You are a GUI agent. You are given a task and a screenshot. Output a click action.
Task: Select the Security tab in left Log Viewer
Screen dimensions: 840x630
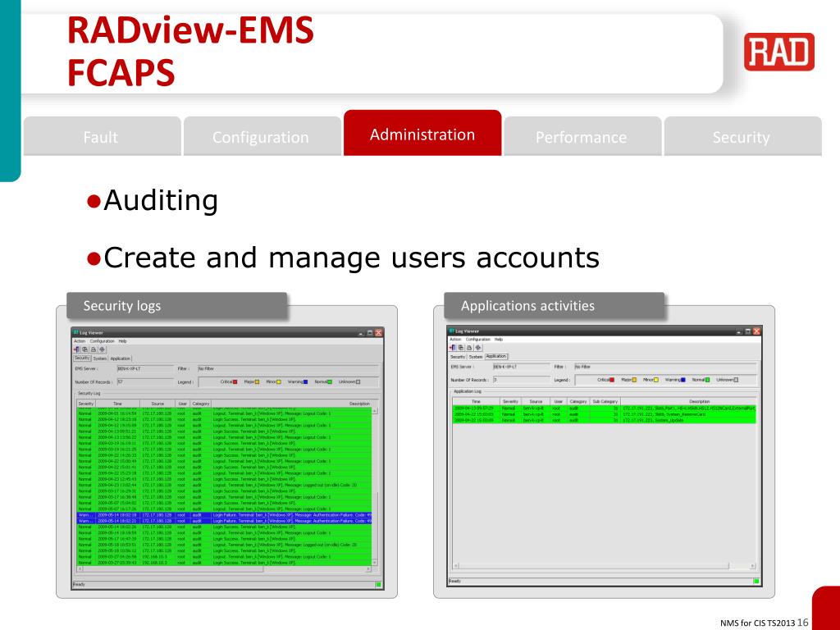coord(82,358)
